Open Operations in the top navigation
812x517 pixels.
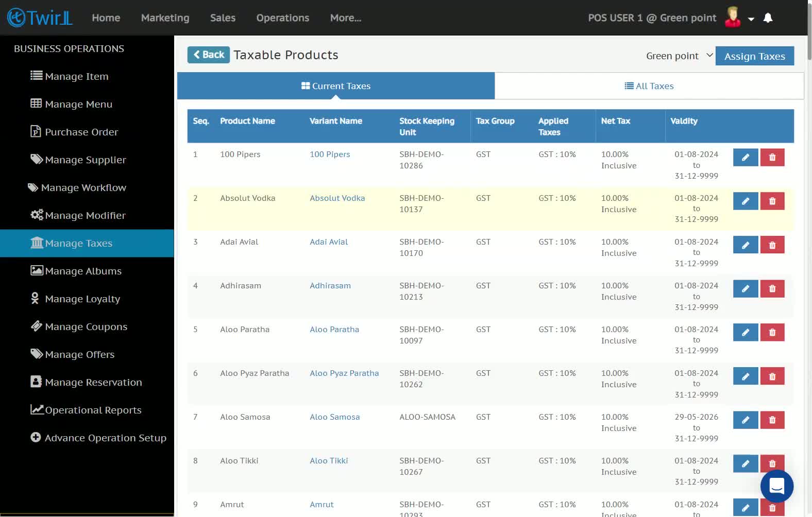[x=283, y=18]
